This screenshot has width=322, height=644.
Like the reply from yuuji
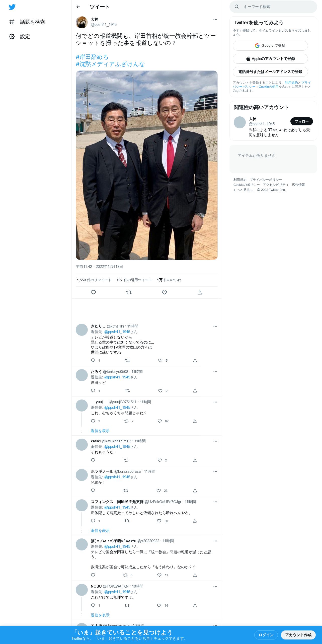[160, 421]
